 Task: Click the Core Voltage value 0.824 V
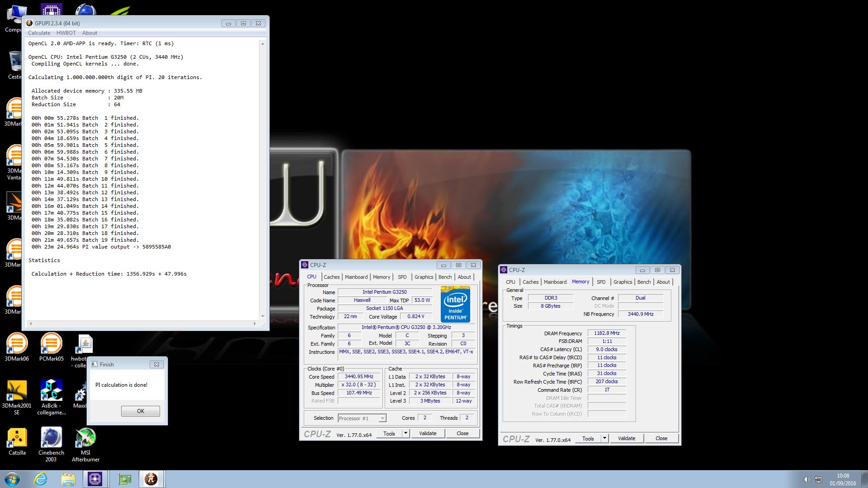pos(416,316)
